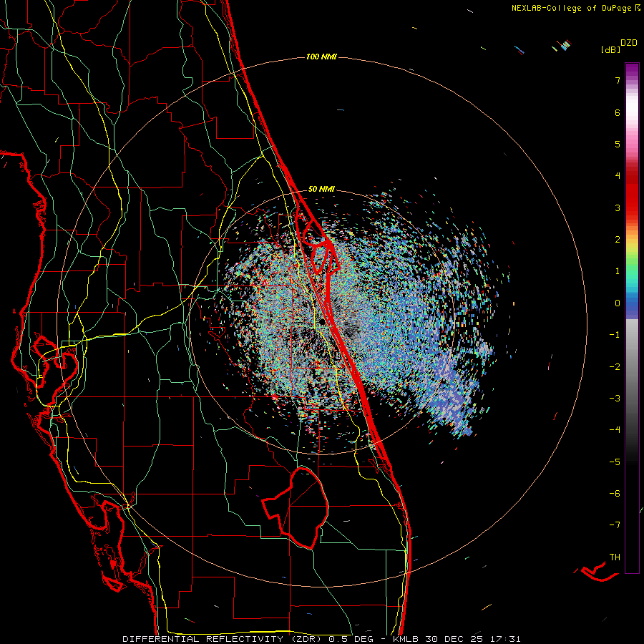Pick the purple top segment of the color bar
Screen dimensions: 644x644
coord(632,71)
